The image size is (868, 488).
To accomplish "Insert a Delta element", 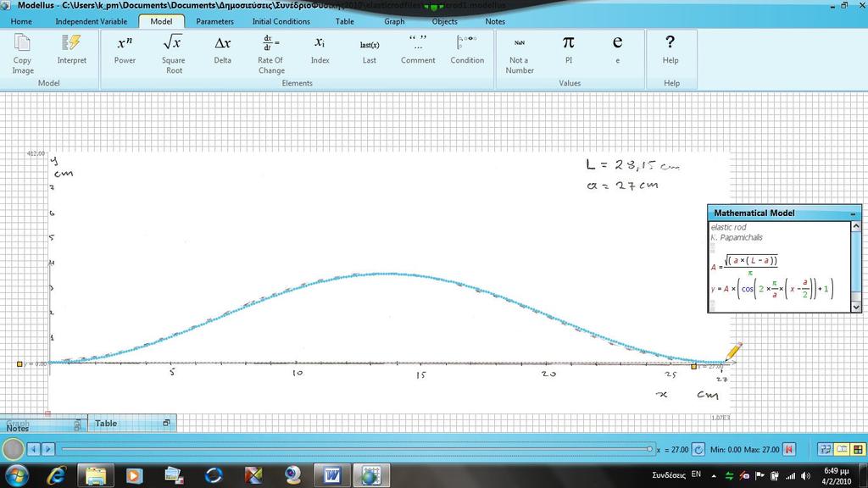I will pos(223,49).
